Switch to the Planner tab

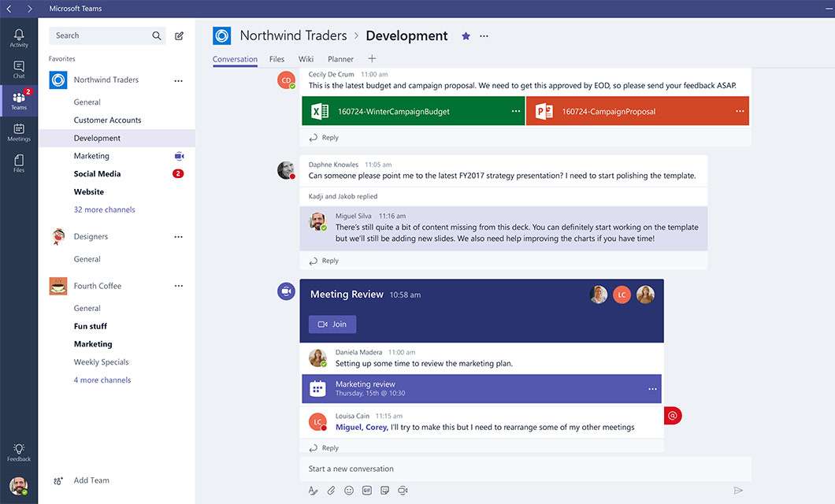pos(340,59)
